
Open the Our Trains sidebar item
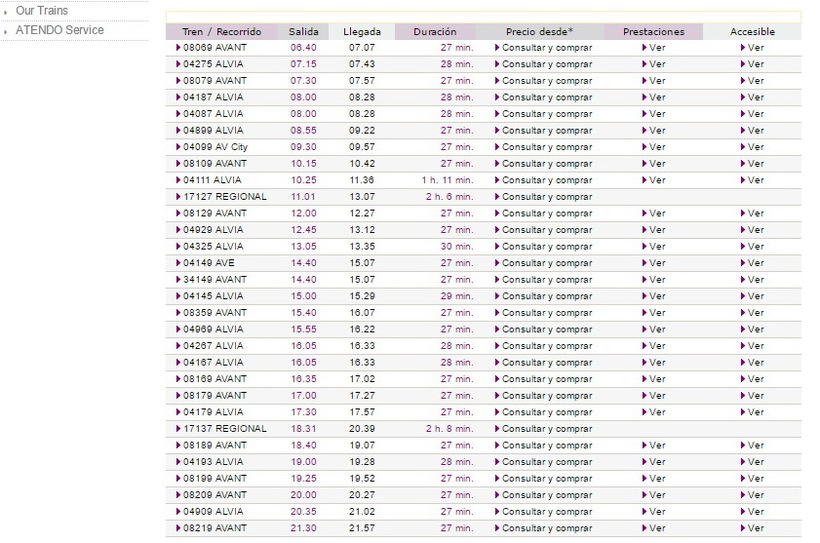[42, 11]
